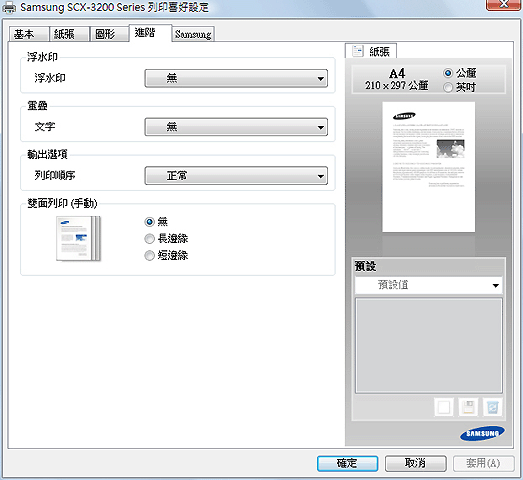This screenshot has width=523, height=480.
Task: Click the delete preset trash icon
Action: pyautogui.click(x=492, y=407)
